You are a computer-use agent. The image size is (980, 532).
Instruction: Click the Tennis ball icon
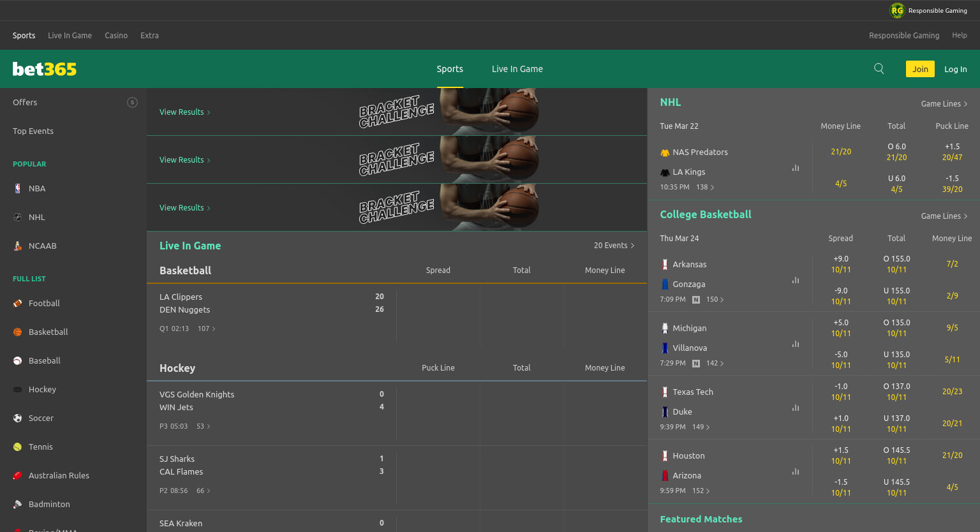17,447
